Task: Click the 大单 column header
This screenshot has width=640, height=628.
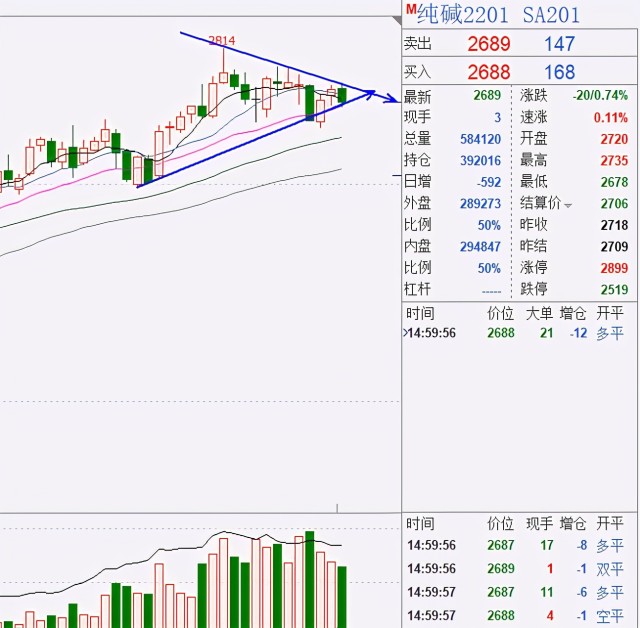Action: (540, 313)
